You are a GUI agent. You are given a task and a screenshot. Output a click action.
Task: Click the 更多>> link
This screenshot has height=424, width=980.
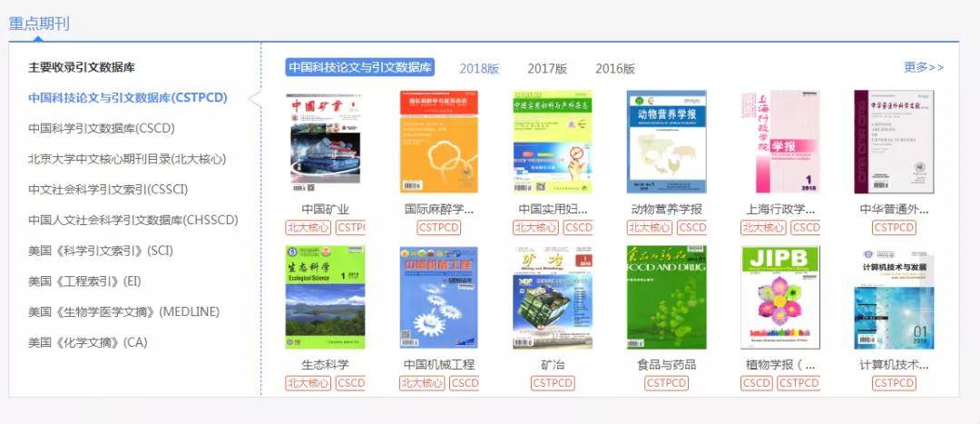tap(924, 67)
